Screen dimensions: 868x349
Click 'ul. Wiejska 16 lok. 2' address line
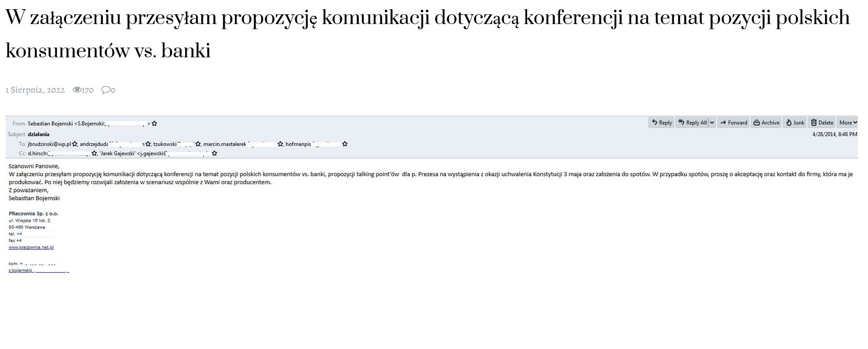(29, 221)
